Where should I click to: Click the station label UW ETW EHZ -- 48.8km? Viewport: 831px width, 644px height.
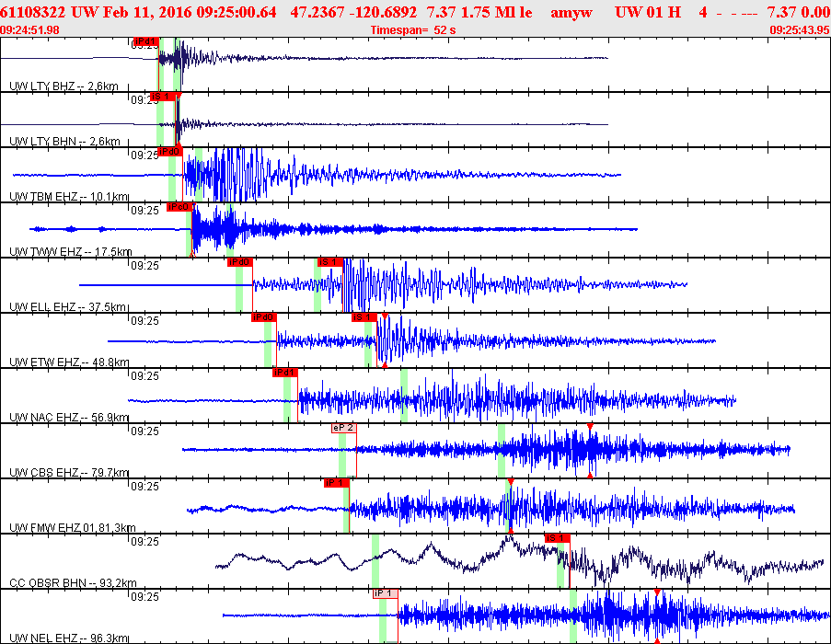[x=69, y=362]
